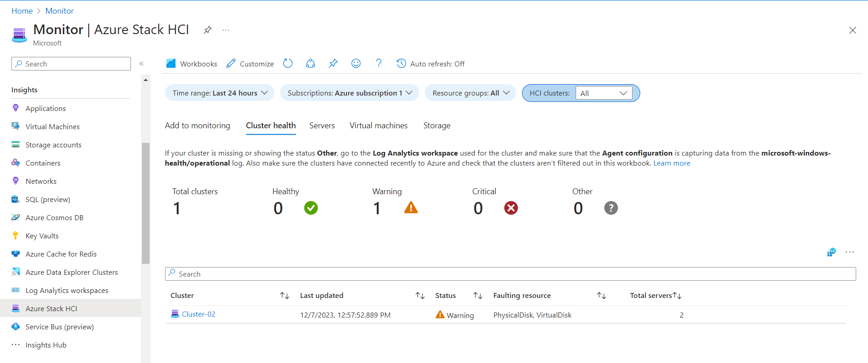Select Storage accounts in sidebar

pos(53,145)
